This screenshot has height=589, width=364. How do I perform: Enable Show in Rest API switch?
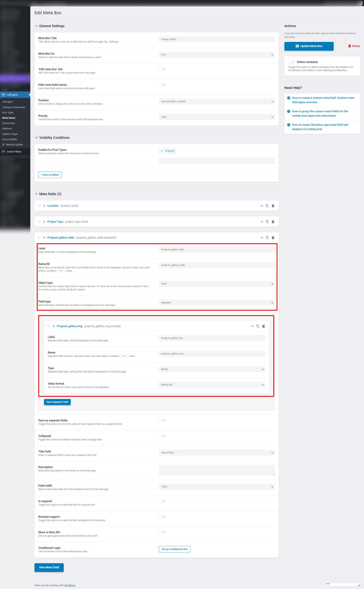162,532
